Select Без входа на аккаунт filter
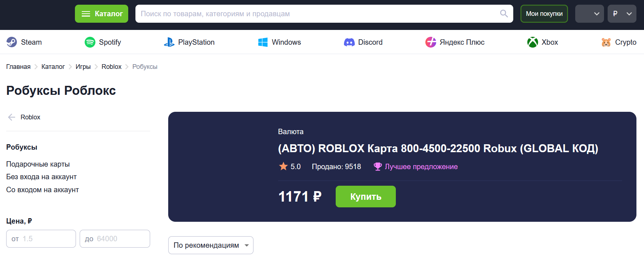 point(41,177)
